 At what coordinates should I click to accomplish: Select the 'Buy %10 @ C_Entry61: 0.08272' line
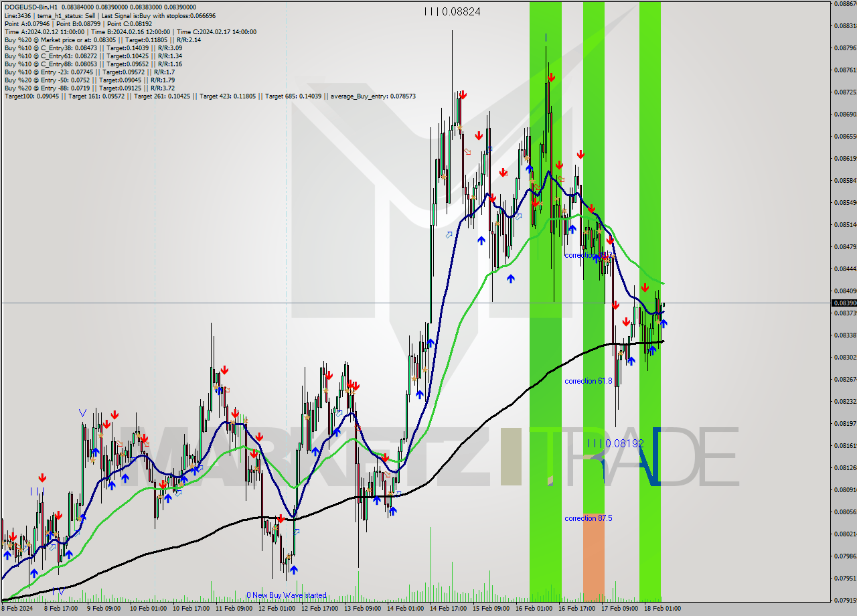[x=93, y=56]
